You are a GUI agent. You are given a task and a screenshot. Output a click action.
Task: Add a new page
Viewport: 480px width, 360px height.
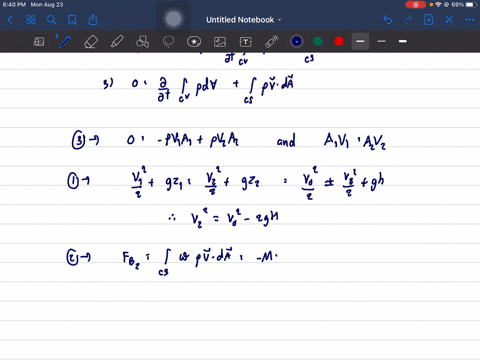(x=428, y=20)
